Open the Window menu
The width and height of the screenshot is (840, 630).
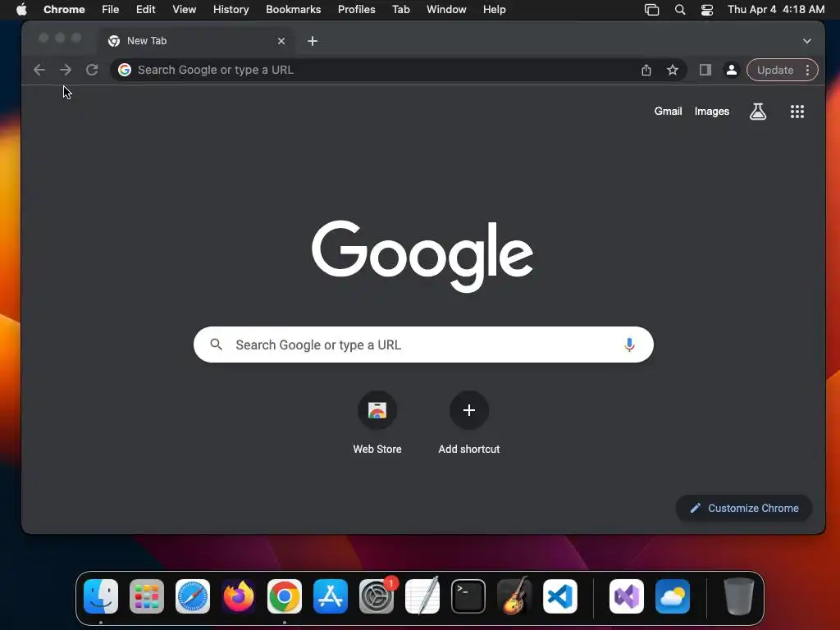coord(446,9)
